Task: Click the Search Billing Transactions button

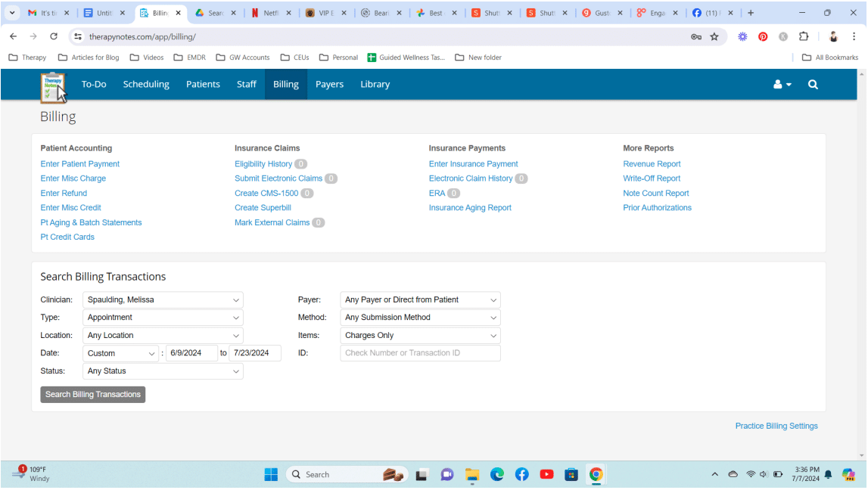Action: pos(92,394)
